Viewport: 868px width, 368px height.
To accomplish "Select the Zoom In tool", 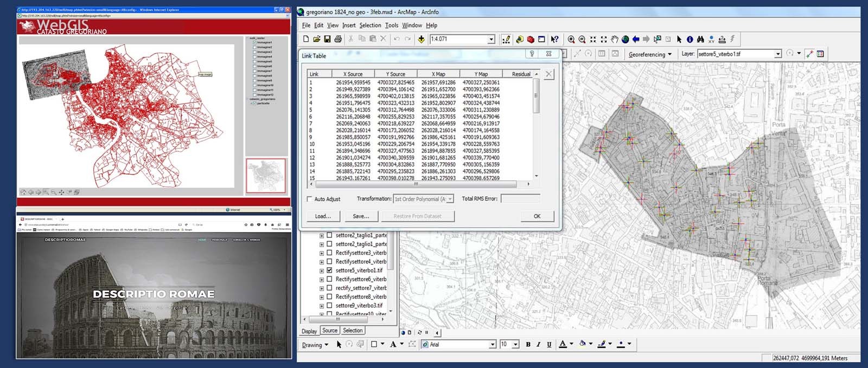I will (x=571, y=40).
